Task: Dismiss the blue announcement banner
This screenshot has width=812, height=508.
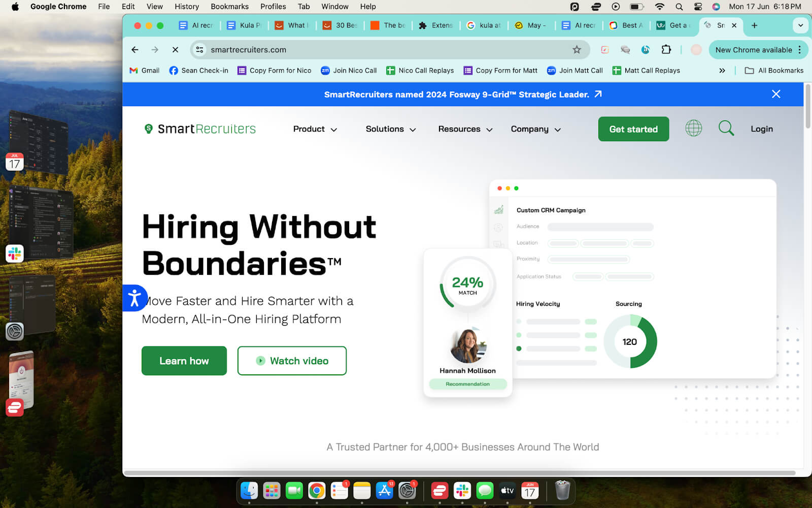Action: tap(776, 94)
